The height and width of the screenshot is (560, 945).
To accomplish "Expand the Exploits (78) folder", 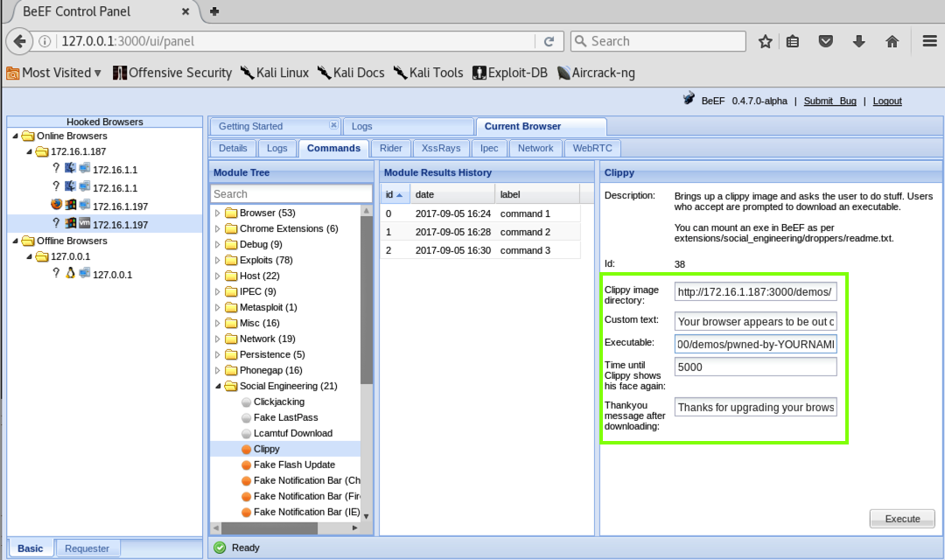I will click(218, 260).
